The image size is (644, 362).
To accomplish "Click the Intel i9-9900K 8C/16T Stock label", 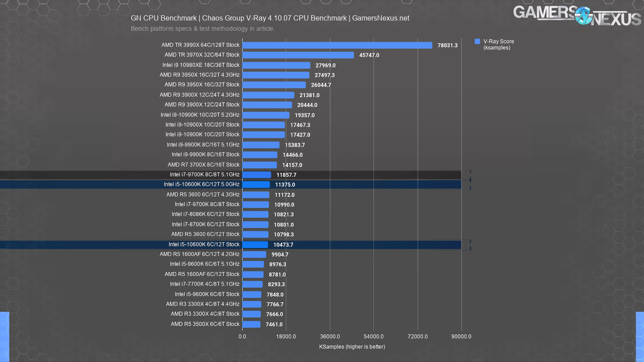I will coord(206,154).
